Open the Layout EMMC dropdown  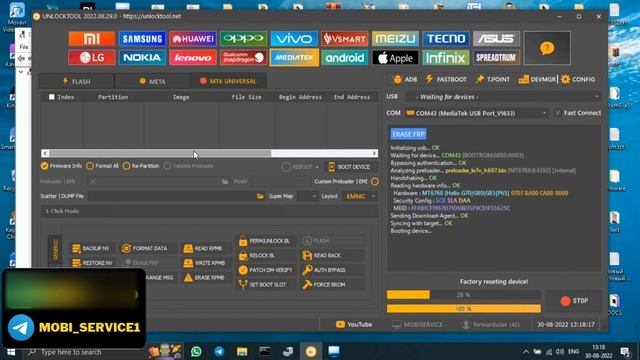360,196
